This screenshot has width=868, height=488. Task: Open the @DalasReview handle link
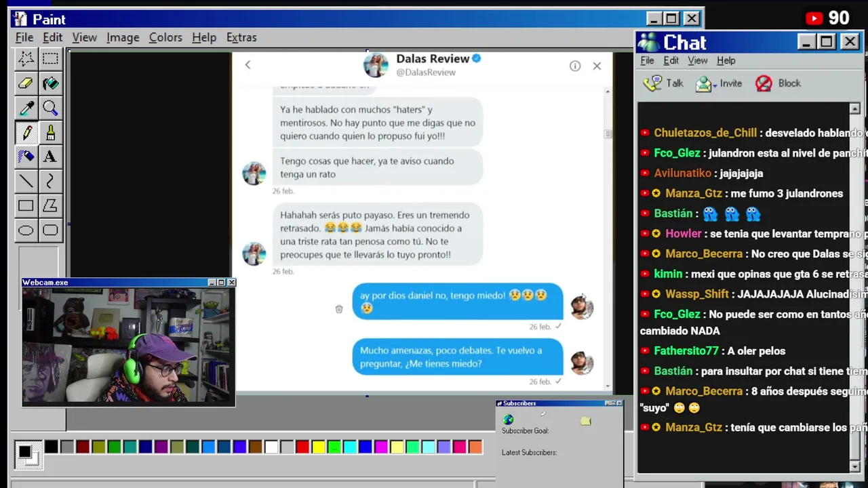tap(426, 73)
